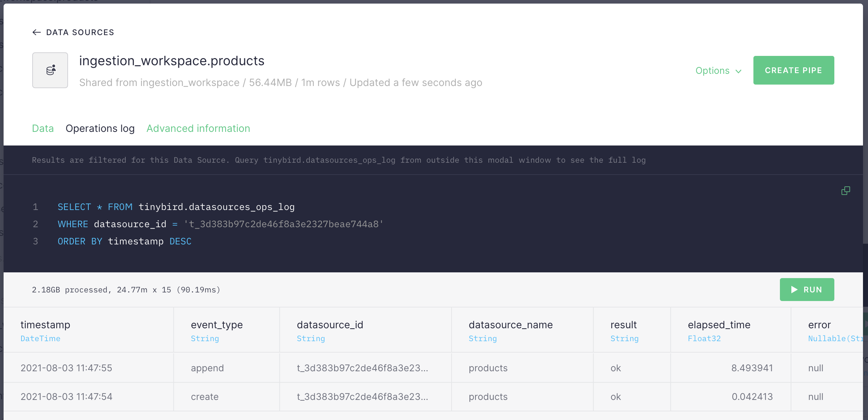Open the Options menu
The height and width of the screenshot is (420, 868).
(x=712, y=71)
